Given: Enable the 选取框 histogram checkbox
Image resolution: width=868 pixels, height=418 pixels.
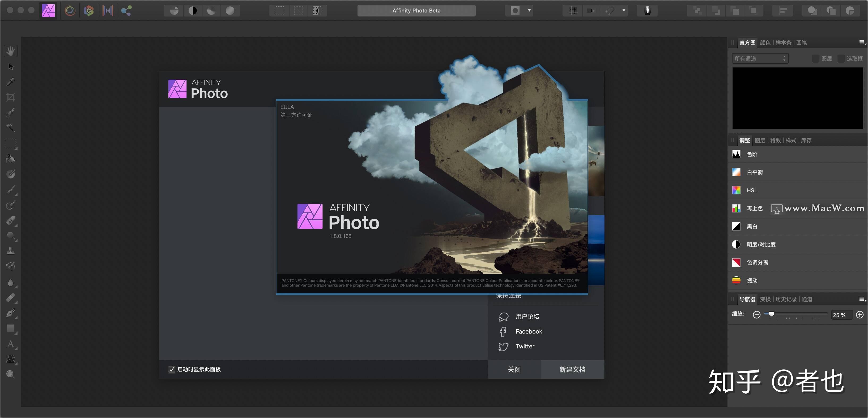Looking at the screenshot, I should point(841,59).
